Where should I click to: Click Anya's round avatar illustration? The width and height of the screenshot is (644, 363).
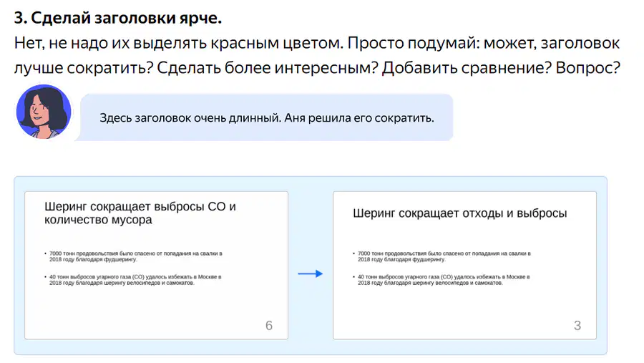[43, 112]
